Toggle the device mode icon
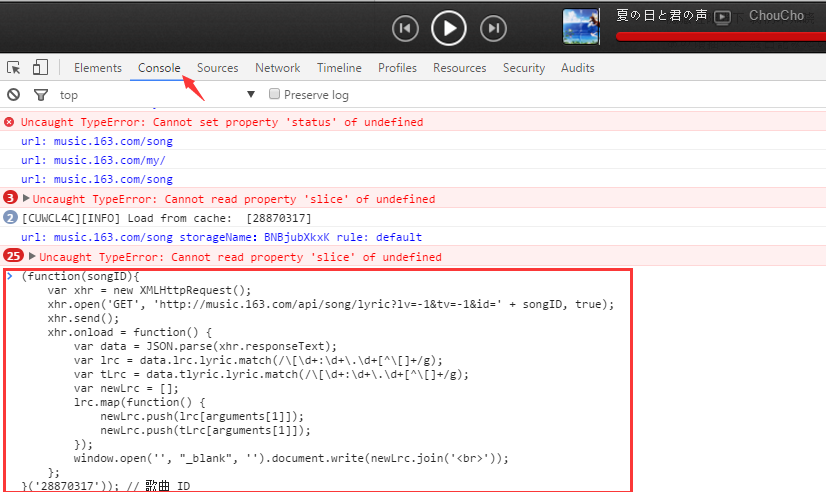The height and width of the screenshot is (492, 826). point(40,68)
